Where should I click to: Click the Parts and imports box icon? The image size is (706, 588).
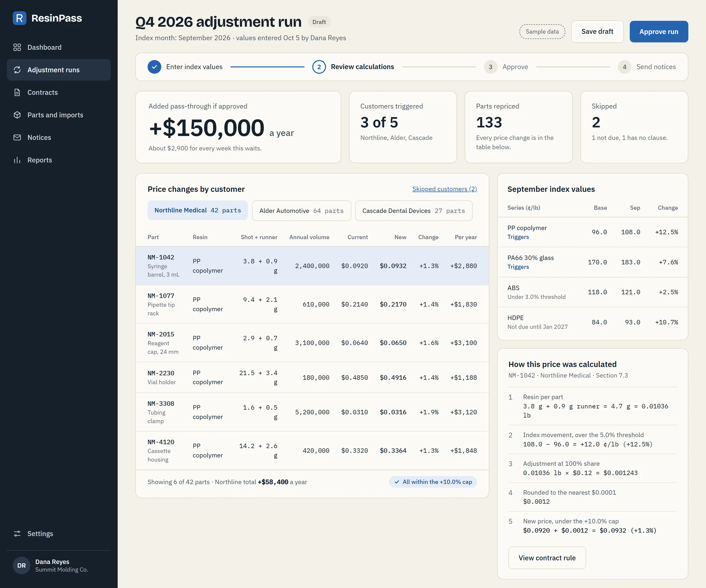17,115
